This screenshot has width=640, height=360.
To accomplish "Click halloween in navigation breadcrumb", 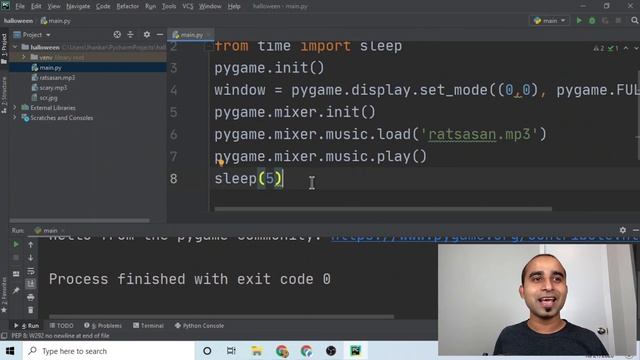I will coord(18,21).
